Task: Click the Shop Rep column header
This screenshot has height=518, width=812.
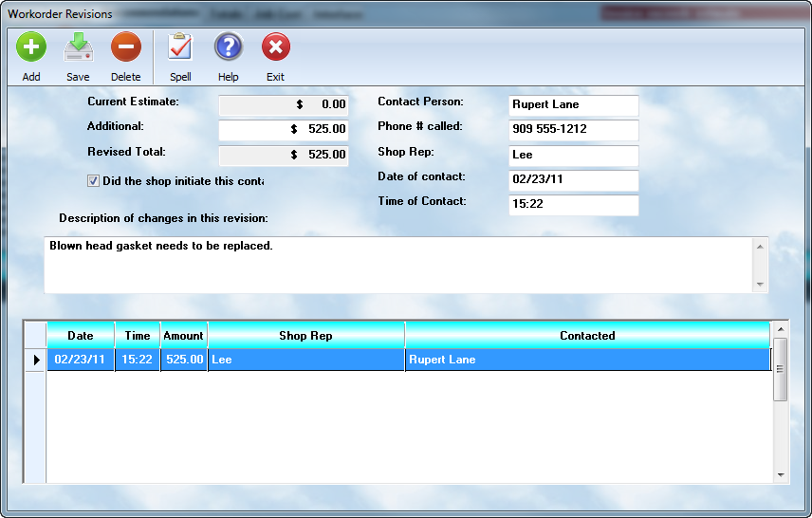Action: [x=305, y=336]
